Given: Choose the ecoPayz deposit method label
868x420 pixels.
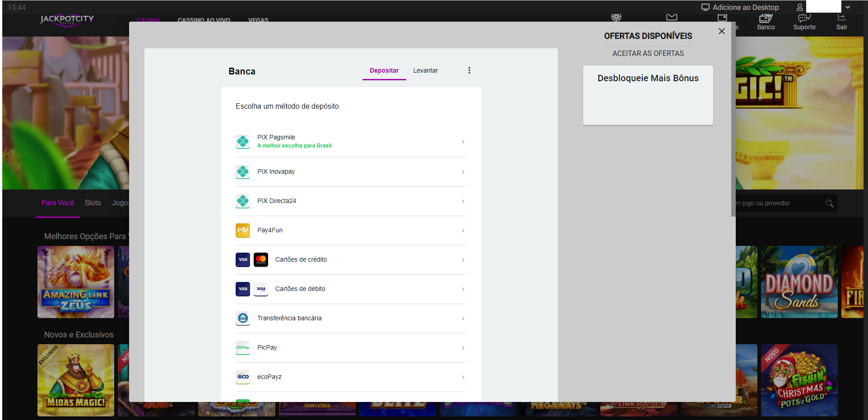Looking at the screenshot, I should 269,377.
